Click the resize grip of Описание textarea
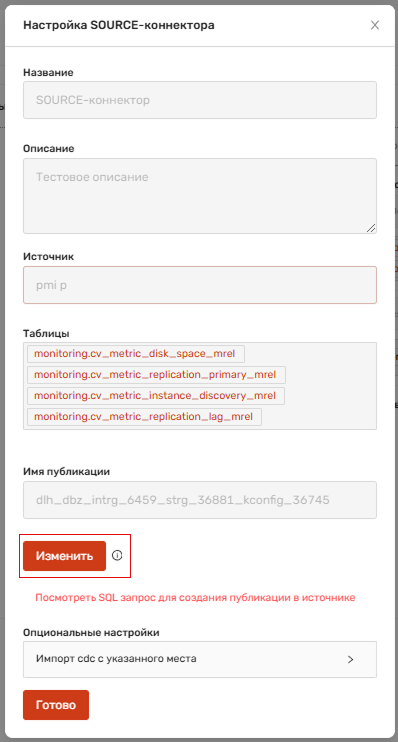 (371, 228)
